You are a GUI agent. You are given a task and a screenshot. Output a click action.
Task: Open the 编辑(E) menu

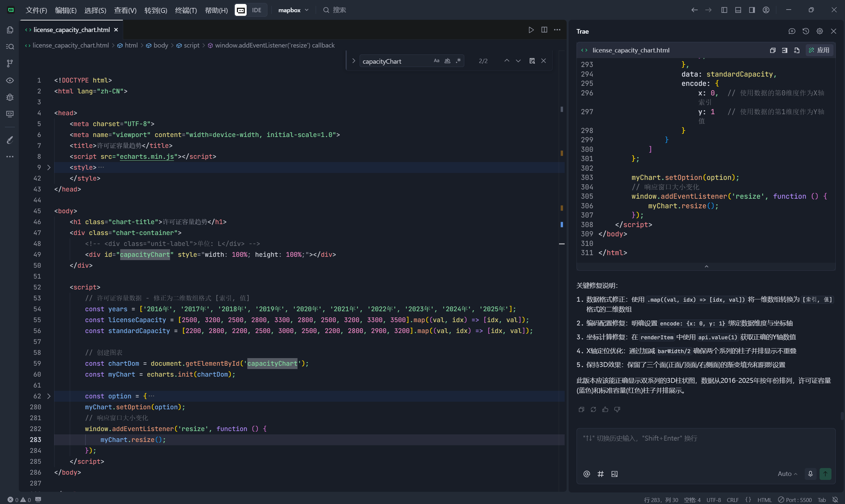(x=66, y=10)
